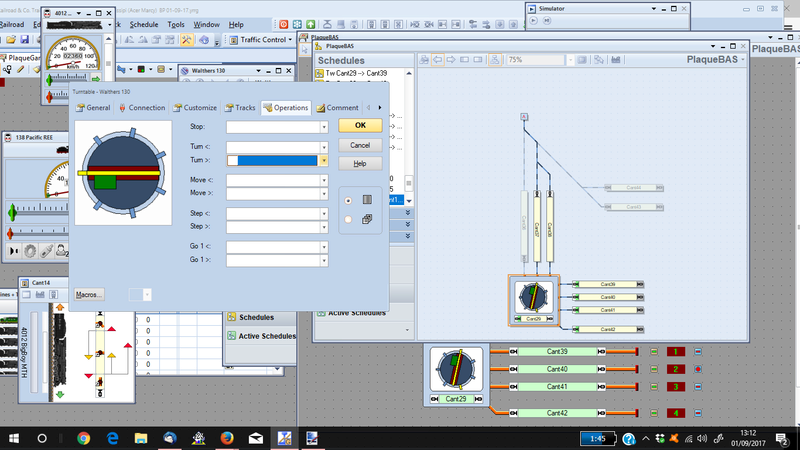Toggle the blue switch button beside Cant42 row
800x450 pixels.
(x=697, y=413)
